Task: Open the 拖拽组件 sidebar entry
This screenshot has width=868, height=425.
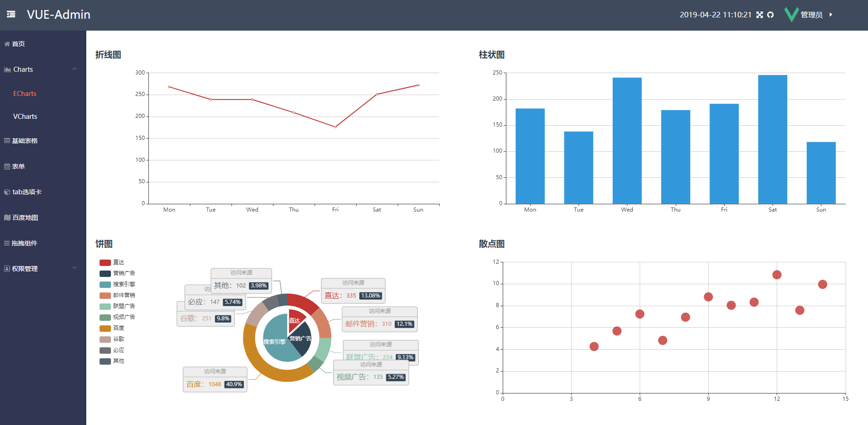Action: 24,243
